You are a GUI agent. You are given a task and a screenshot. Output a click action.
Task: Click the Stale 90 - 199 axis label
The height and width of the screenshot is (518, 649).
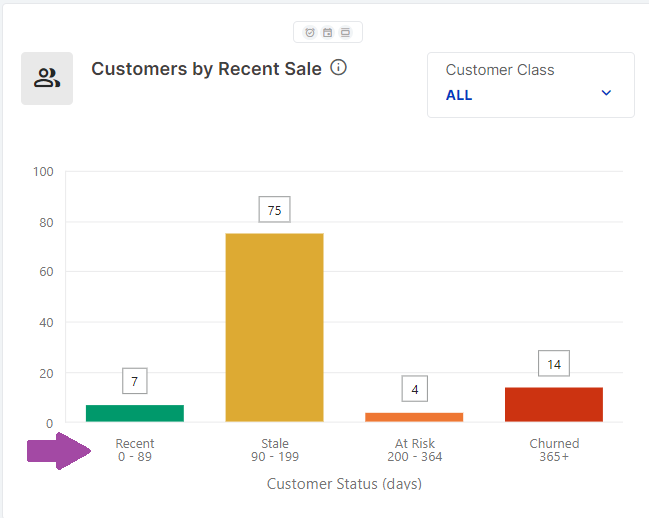pos(274,450)
